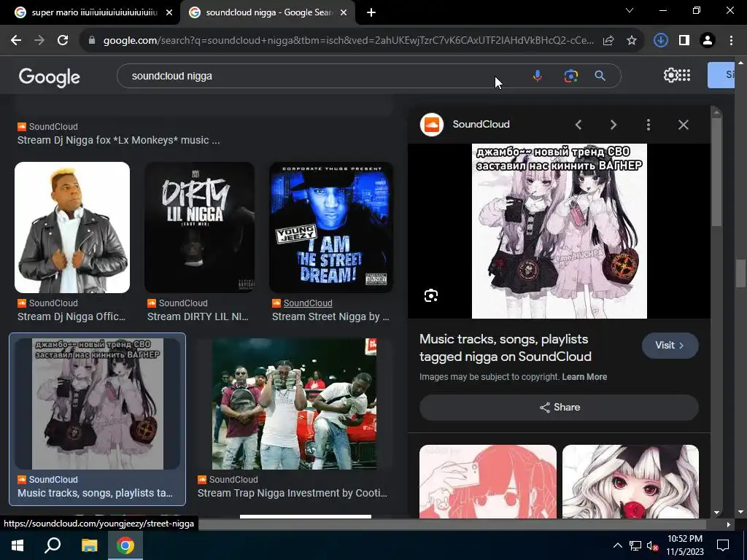Open the Learn More copyright link
Screen dimensions: 747x560
pos(584,377)
